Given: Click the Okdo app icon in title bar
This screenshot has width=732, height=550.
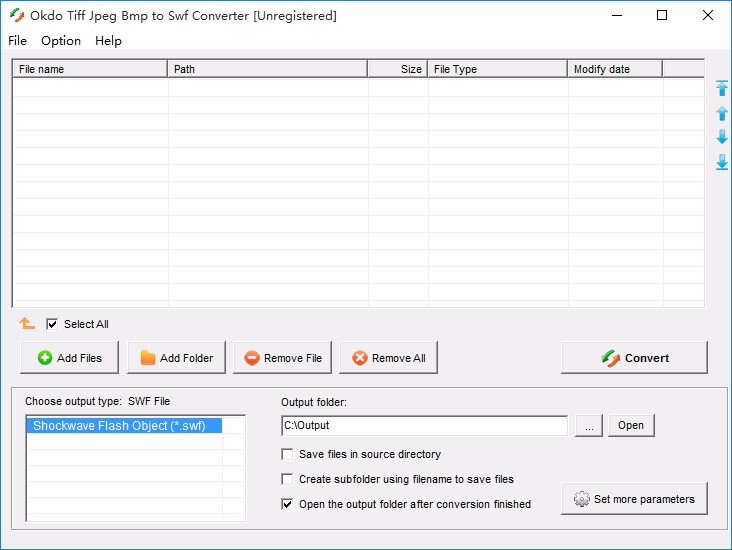Looking at the screenshot, I should [x=17, y=15].
